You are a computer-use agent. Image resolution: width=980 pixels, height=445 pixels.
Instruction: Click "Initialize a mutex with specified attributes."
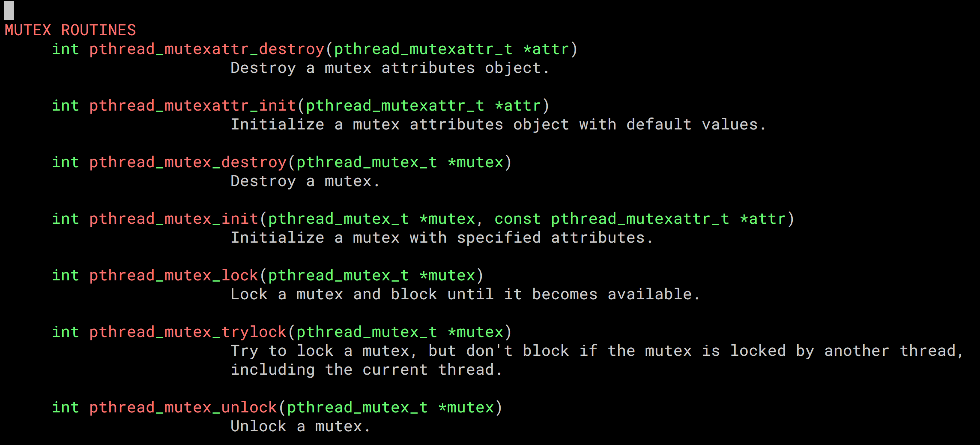[442, 238]
